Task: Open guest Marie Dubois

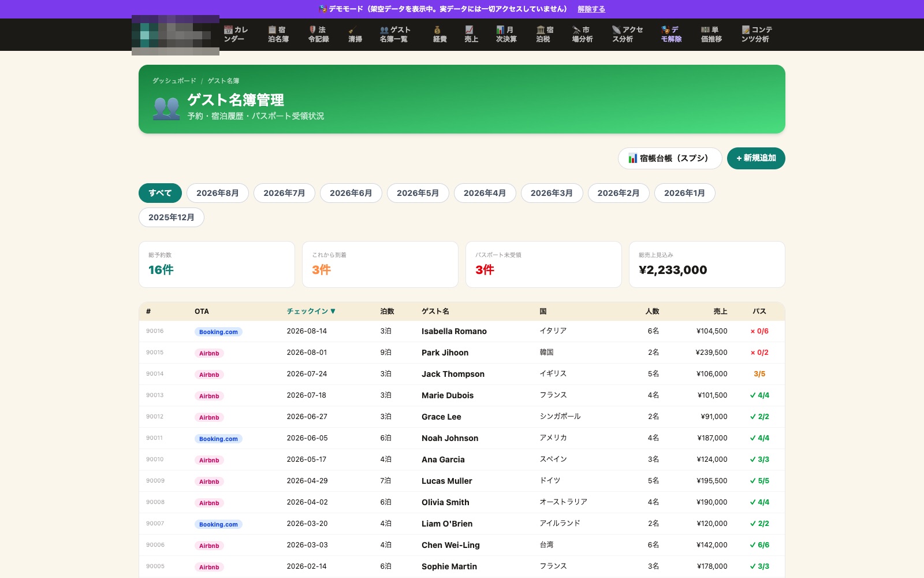Action: 448,395
